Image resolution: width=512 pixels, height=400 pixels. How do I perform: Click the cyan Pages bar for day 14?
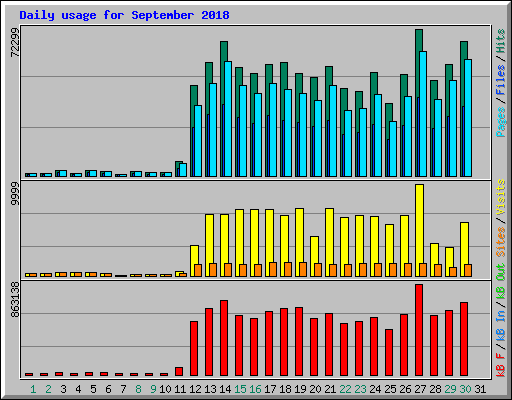tap(228, 119)
